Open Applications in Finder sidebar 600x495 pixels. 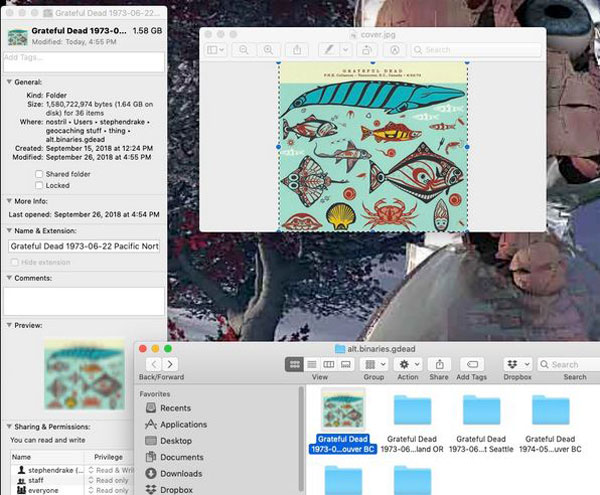pyautogui.click(x=183, y=424)
